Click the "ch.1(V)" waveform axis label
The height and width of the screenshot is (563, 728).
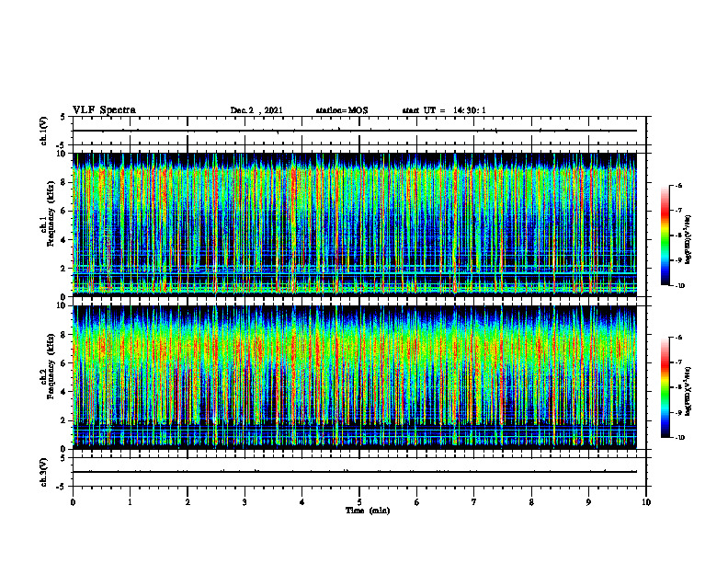coord(43,131)
